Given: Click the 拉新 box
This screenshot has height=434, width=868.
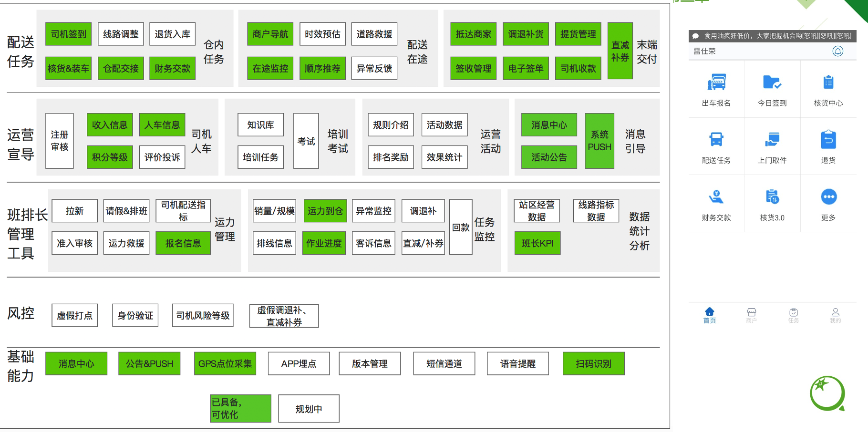Looking at the screenshot, I should click(x=75, y=211).
